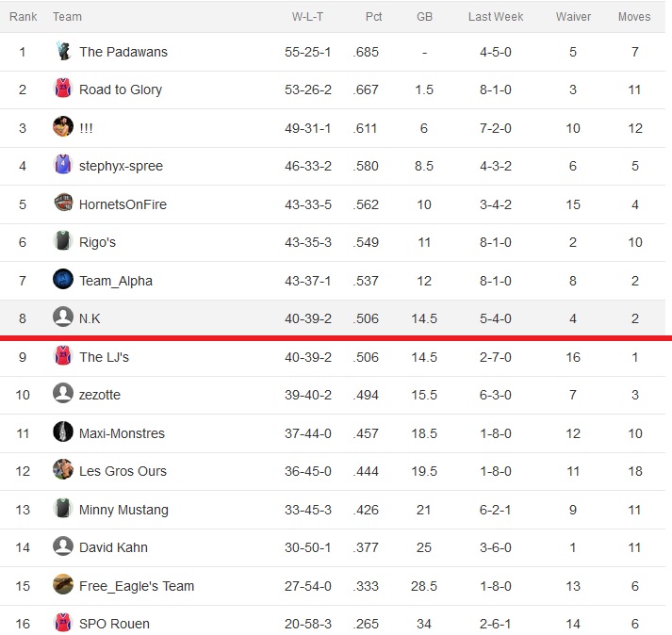Select the 39-40-2 record cell
672x635 pixels.
click(x=307, y=395)
